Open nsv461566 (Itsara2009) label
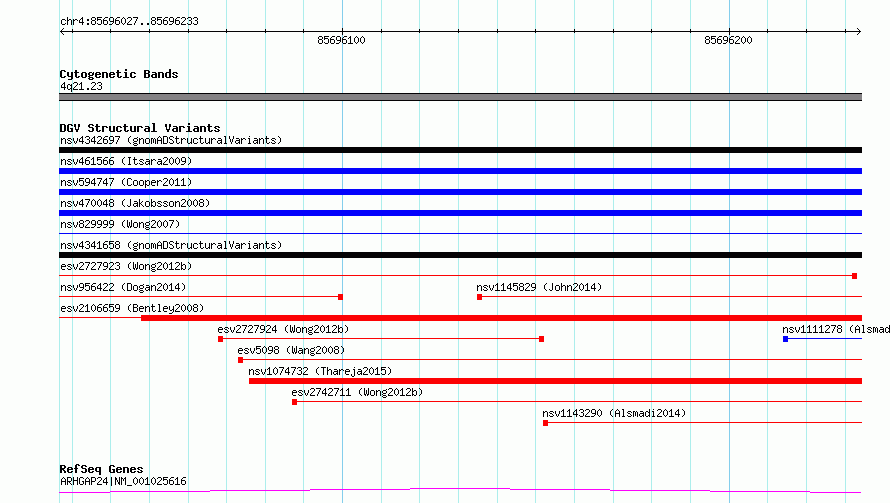The height and width of the screenshot is (503, 890). click(x=126, y=161)
